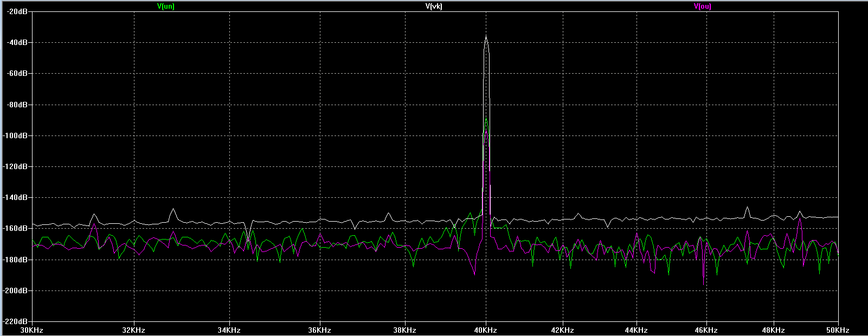Click the 36KHz frequency axis label
Viewport: 868px width, 336px height.
coord(319,330)
